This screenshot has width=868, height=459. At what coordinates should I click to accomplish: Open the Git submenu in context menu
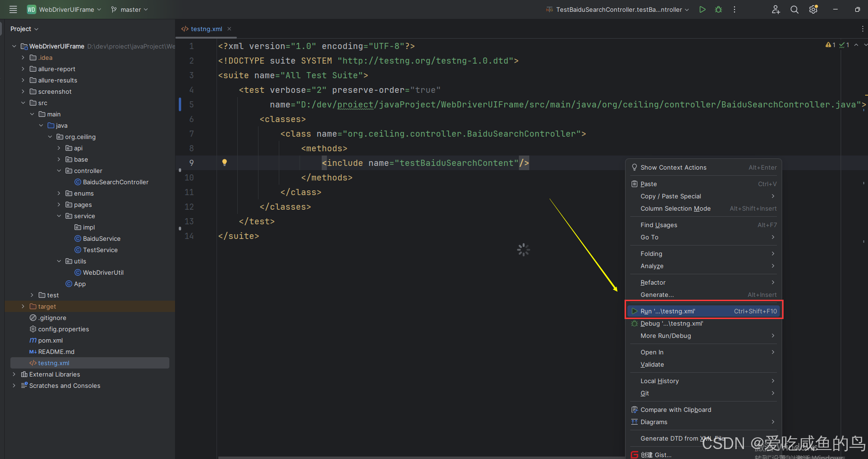pos(703,393)
